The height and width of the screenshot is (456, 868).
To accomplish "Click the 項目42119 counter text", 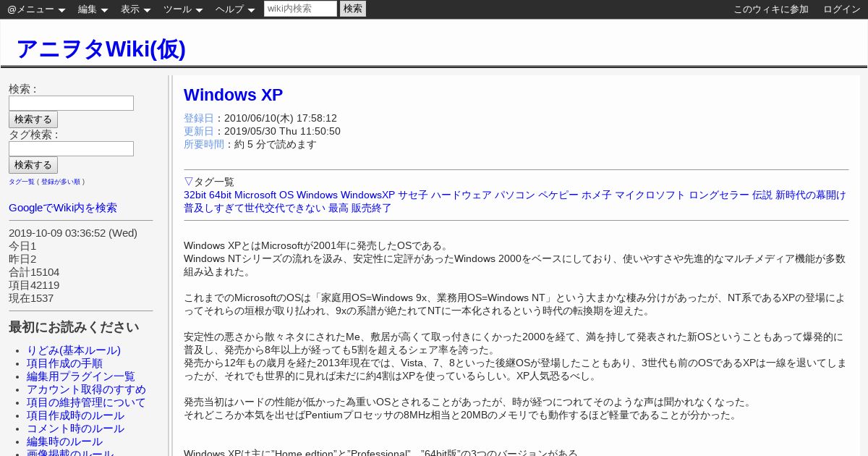I will (34, 285).
